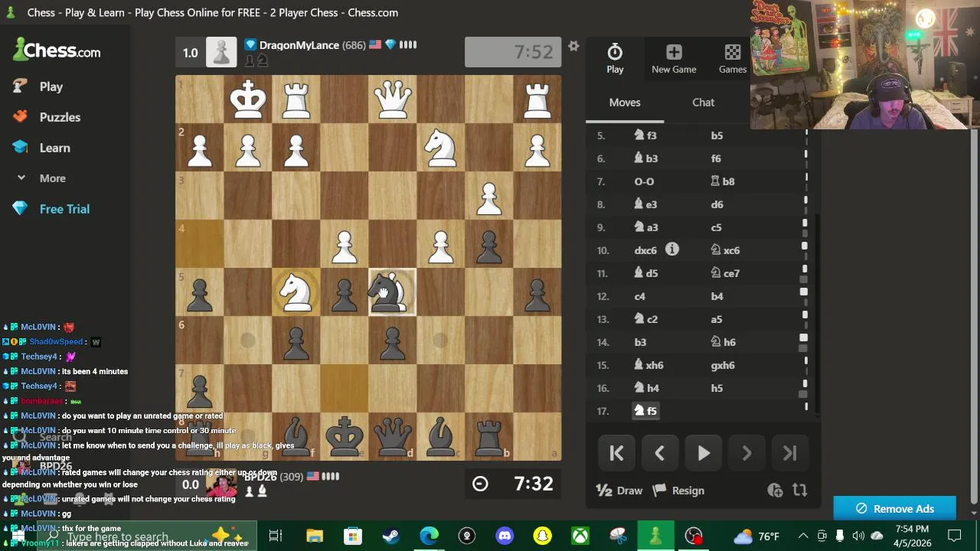
Task: Step forward one move
Action: (x=746, y=453)
